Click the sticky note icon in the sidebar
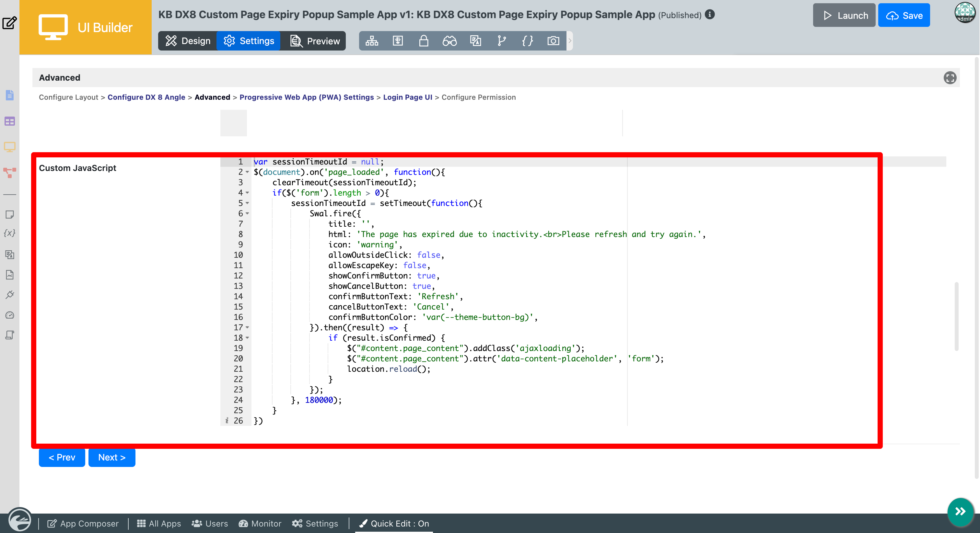Viewport: 980px width, 533px height. coord(9,215)
